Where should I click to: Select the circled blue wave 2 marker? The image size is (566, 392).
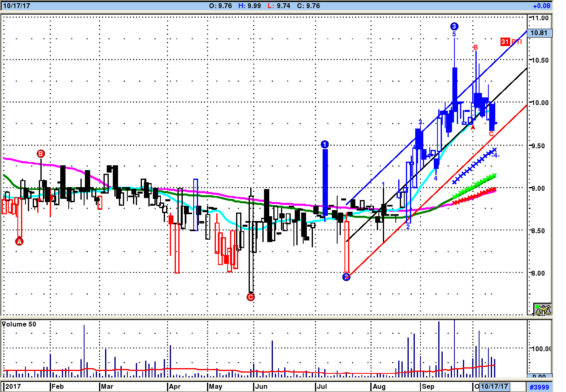[x=346, y=277]
